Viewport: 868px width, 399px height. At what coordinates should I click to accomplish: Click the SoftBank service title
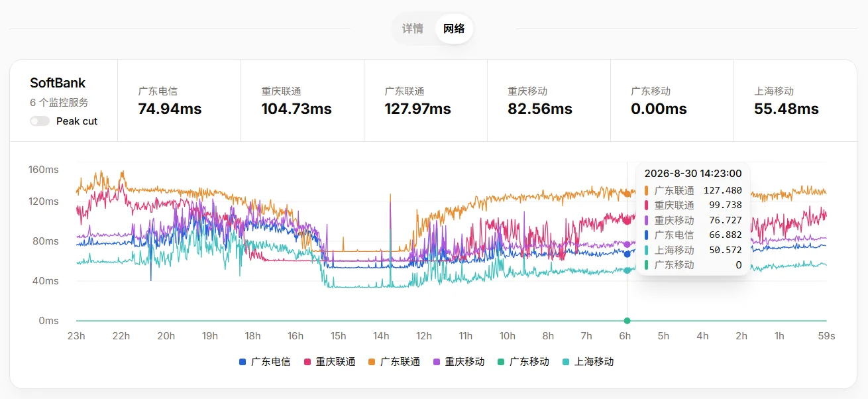tap(58, 83)
